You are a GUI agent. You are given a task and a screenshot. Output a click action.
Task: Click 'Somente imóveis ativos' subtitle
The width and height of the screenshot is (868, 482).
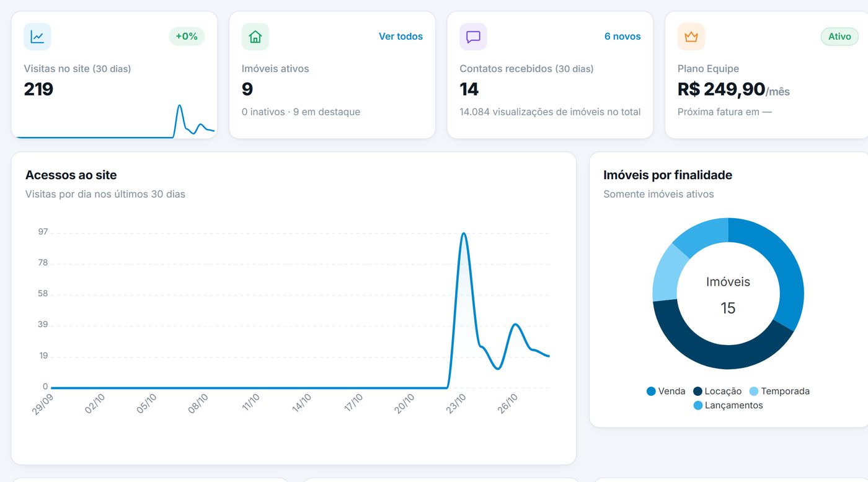pyautogui.click(x=658, y=194)
